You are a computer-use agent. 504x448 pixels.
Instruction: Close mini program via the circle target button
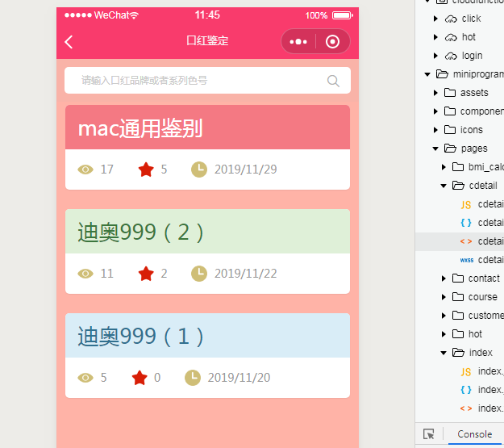pyautogui.click(x=332, y=41)
